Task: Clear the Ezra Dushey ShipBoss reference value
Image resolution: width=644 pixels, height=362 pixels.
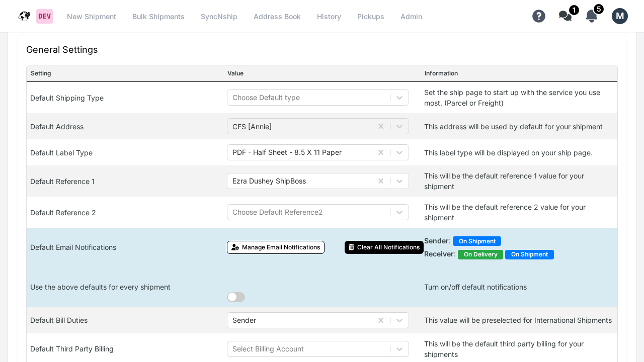Action: coord(381,181)
